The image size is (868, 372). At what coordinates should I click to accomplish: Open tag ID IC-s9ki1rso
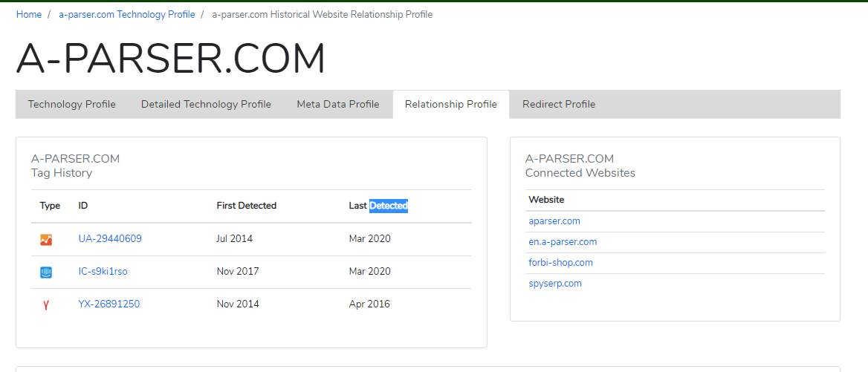tap(103, 272)
